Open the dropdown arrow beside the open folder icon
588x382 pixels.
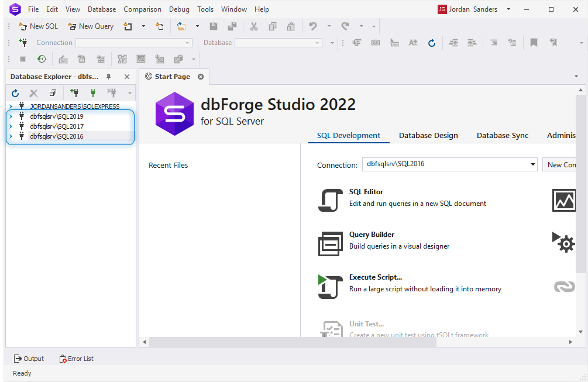click(x=197, y=26)
